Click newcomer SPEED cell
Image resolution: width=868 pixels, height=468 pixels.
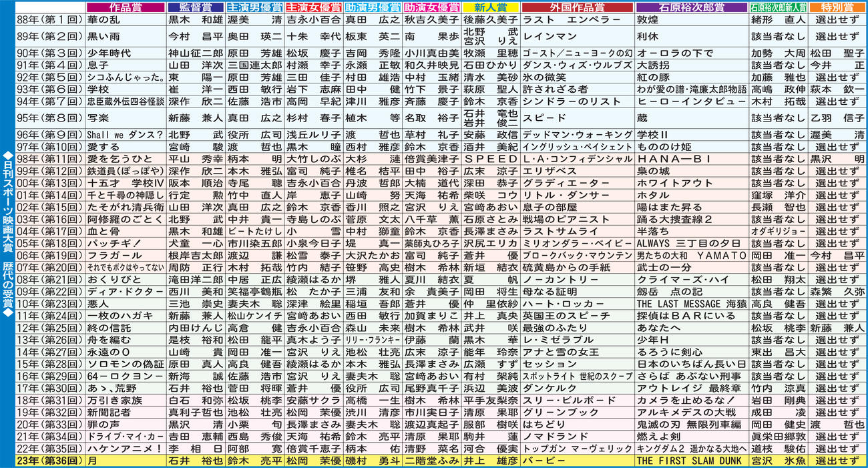[x=491, y=159]
